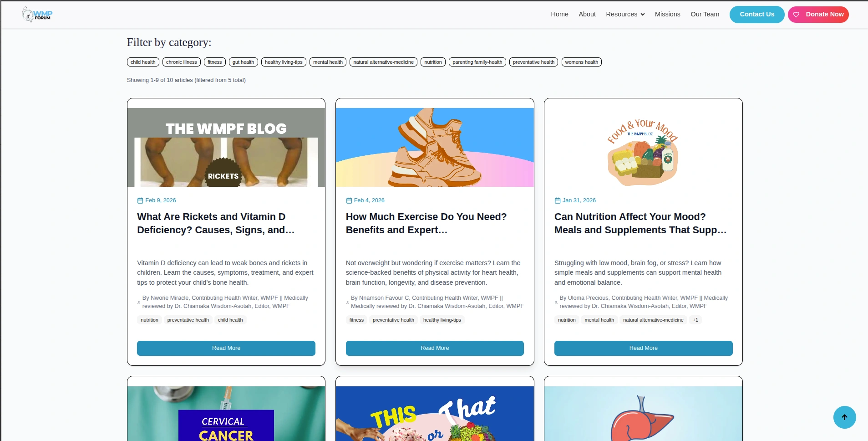
Task: Toggle parenting family-health filter
Action: coord(477,62)
